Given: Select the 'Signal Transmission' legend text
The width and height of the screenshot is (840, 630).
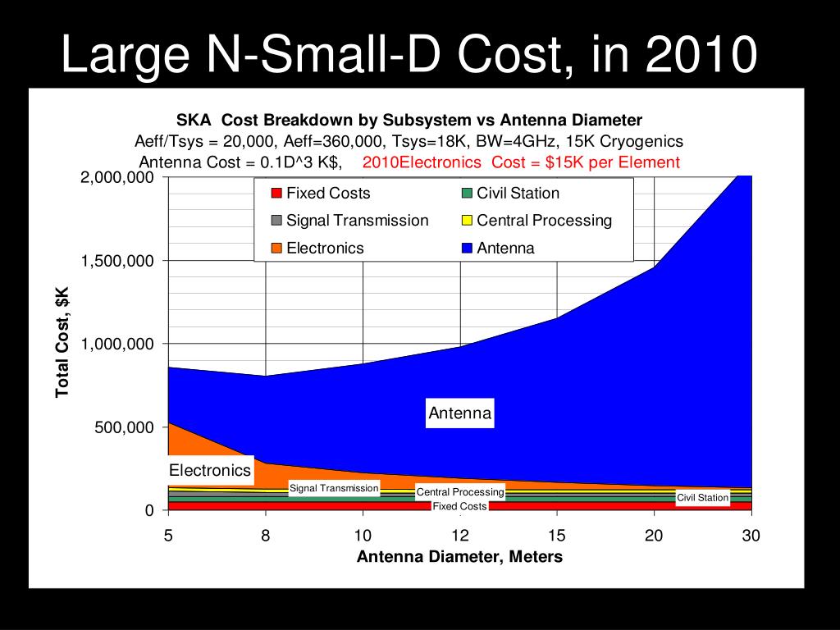Looking at the screenshot, I should click(358, 220).
